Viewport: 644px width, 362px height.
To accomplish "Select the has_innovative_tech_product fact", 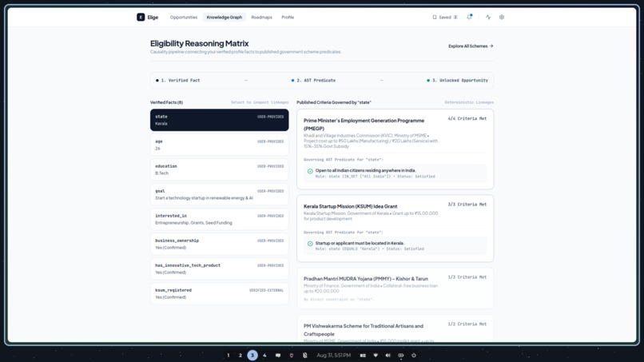I will 219,269.
